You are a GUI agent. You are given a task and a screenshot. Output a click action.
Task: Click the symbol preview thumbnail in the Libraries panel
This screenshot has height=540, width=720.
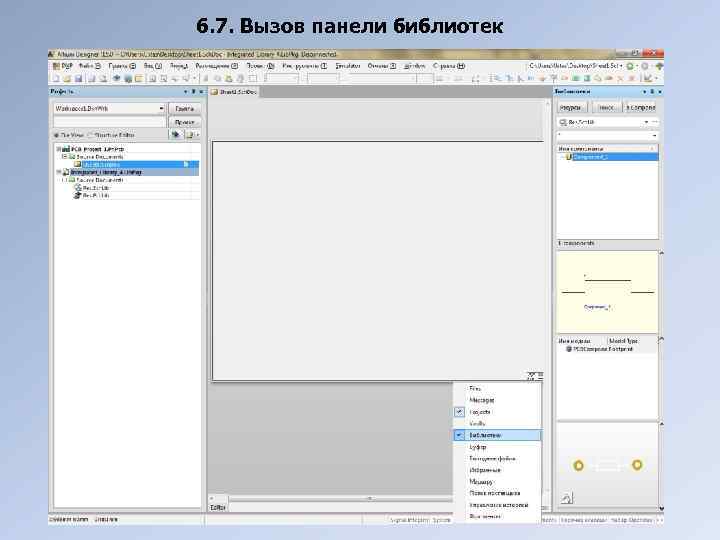(607, 292)
